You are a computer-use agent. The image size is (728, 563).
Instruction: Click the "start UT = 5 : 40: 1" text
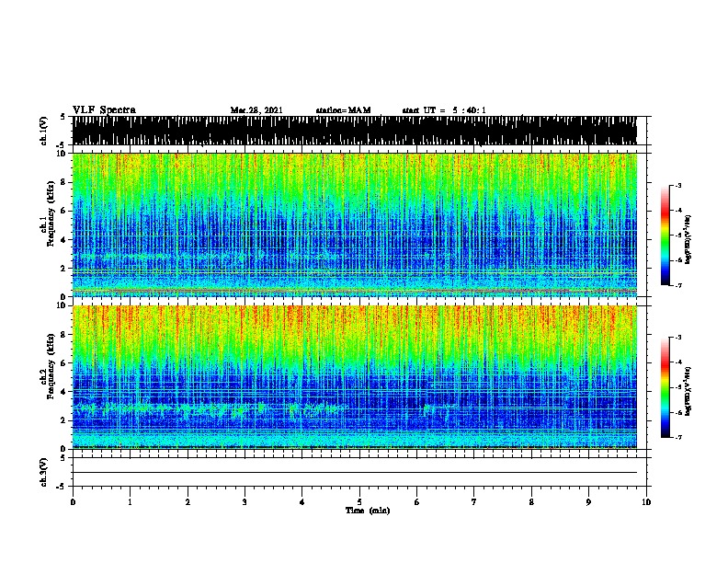pyautogui.click(x=444, y=110)
